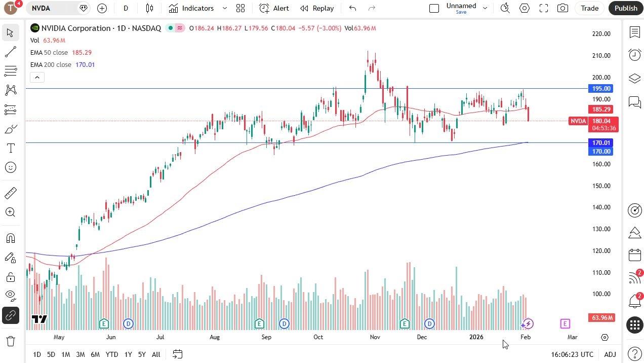Toggle lock all drawings padlock
The height and width of the screenshot is (363, 644).
click(x=10, y=277)
